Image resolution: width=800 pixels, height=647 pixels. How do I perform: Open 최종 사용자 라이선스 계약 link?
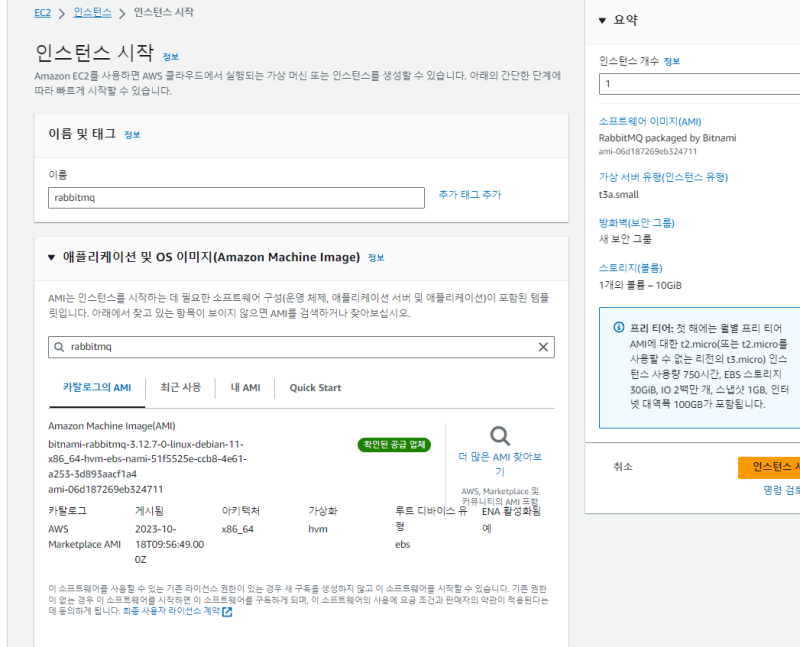pos(171,611)
